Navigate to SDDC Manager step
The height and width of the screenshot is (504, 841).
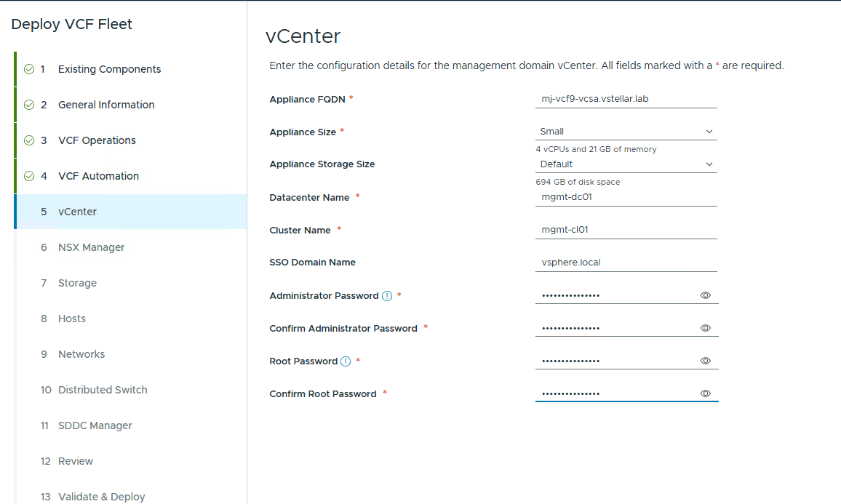95,425
